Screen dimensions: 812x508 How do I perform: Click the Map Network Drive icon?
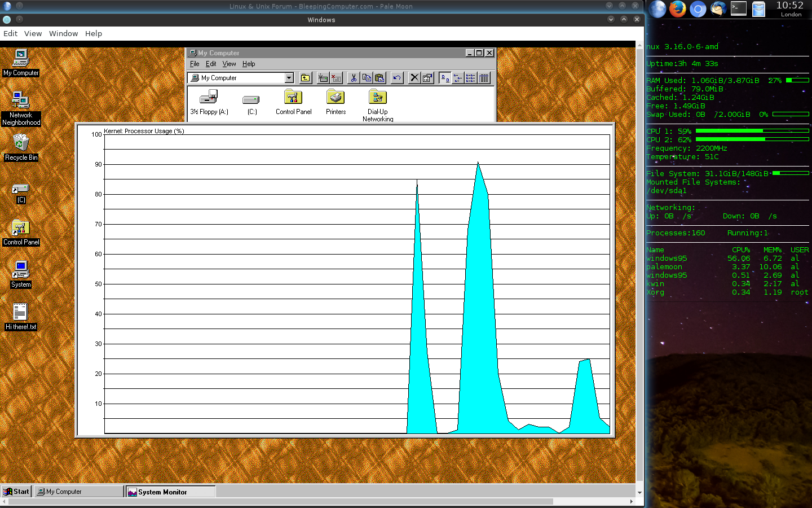point(323,78)
